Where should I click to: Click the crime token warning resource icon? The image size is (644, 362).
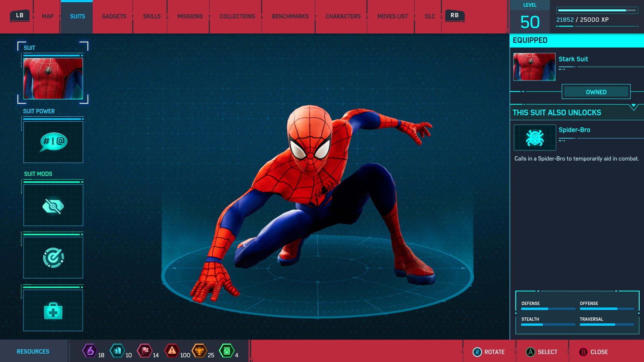click(172, 351)
